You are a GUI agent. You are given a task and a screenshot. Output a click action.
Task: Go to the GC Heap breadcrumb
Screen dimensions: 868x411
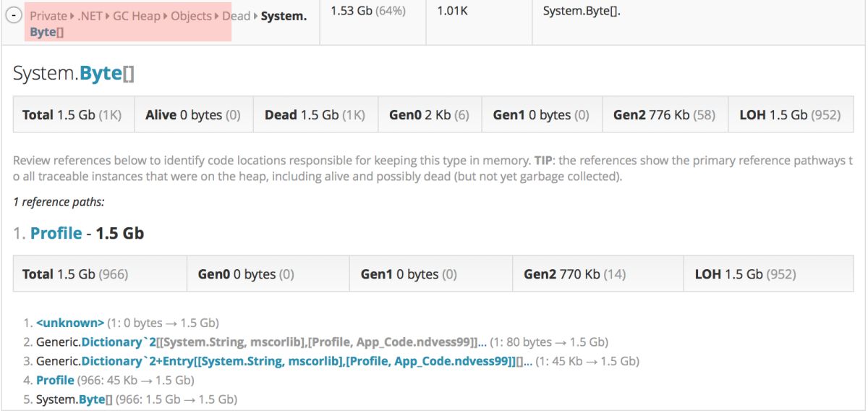(x=136, y=16)
